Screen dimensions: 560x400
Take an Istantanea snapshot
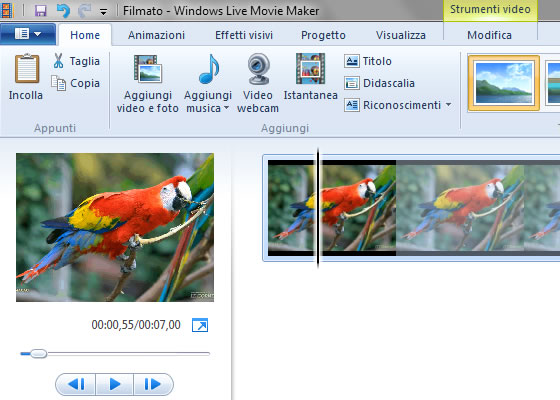pyautogui.click(x=310, y=77)
